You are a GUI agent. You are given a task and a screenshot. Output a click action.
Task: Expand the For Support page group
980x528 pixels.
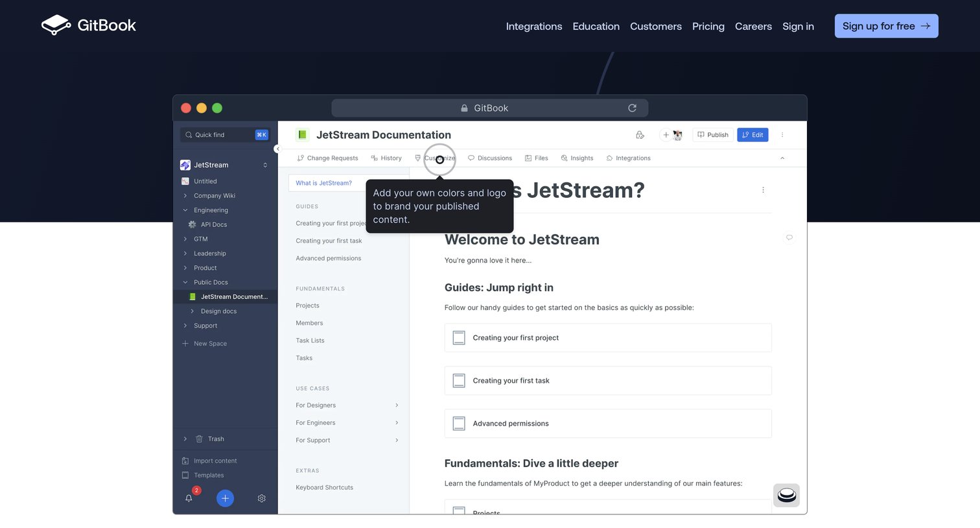tap(397, 440)
